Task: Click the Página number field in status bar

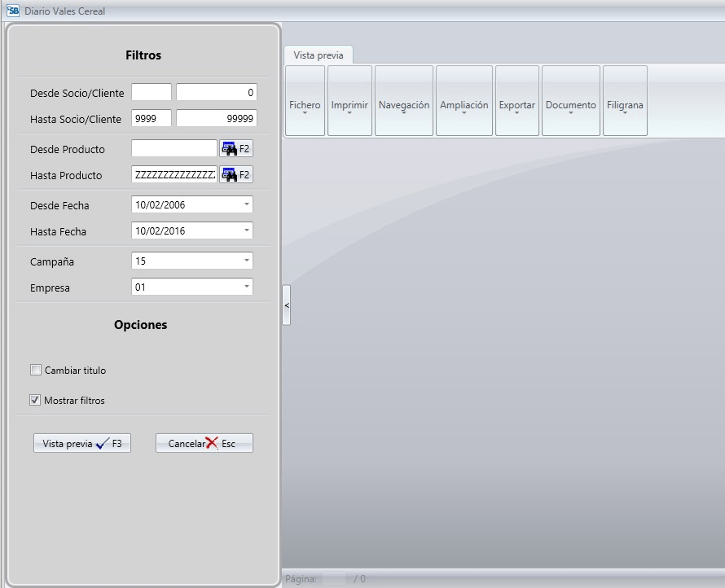Action: (x=334, y=579)
